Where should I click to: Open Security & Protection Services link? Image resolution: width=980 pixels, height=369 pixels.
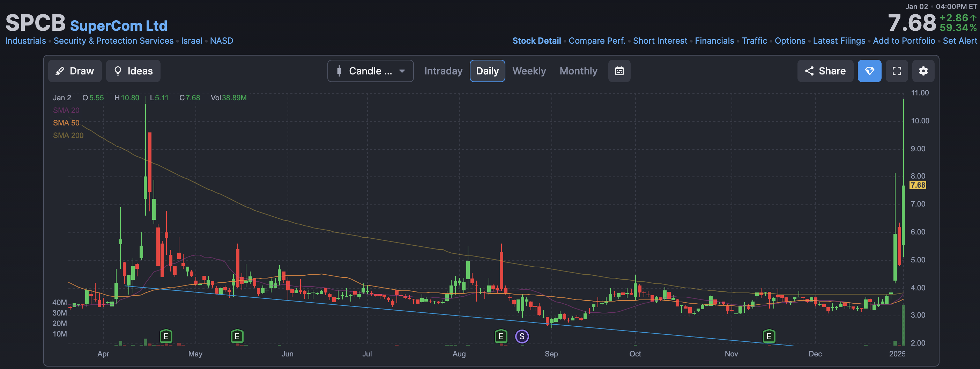(x=113, y=41)
